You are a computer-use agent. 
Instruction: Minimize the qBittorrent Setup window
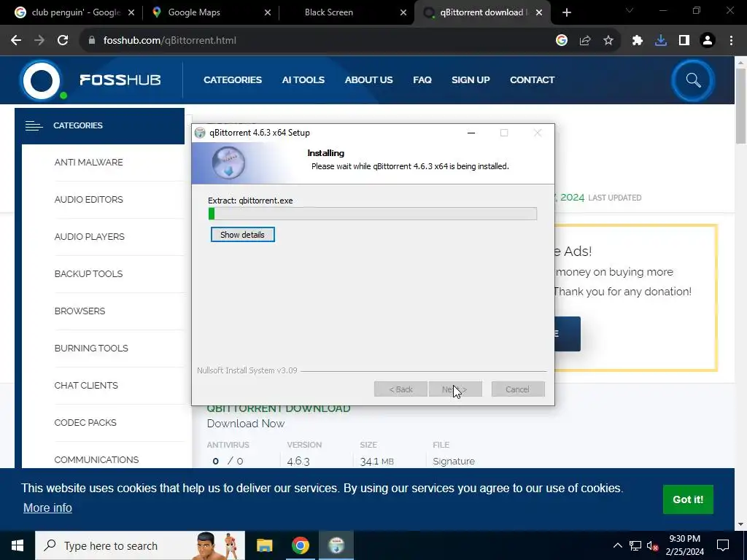pos(471,133)
